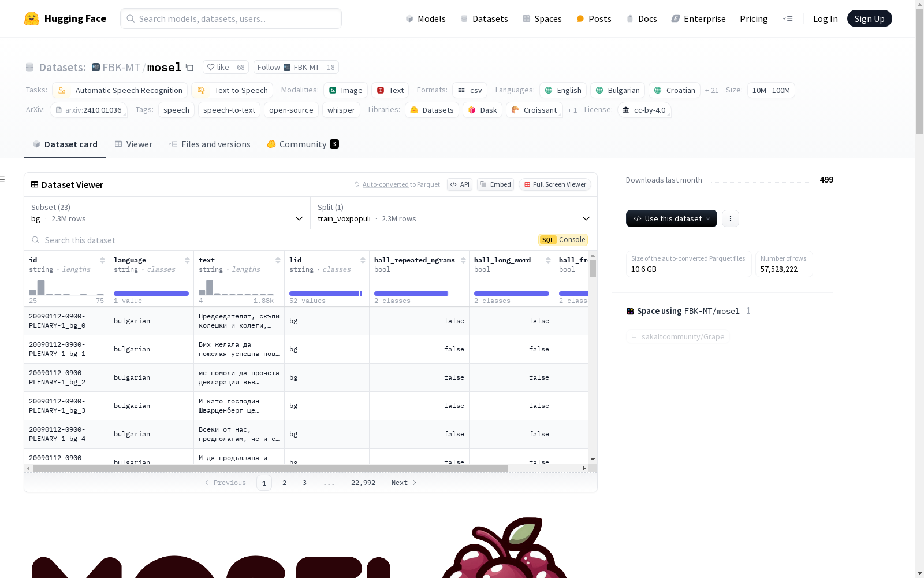Click the Sign Up button
The width and height of the screenshot is (924, 578).
pyautogui.click(x=869, y=18)
